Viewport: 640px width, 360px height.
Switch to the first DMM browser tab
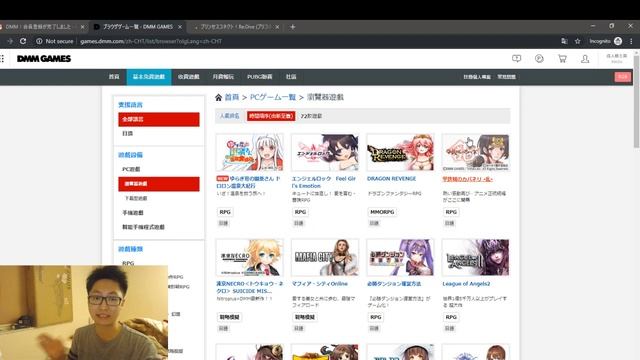click(x=39, y=27)
